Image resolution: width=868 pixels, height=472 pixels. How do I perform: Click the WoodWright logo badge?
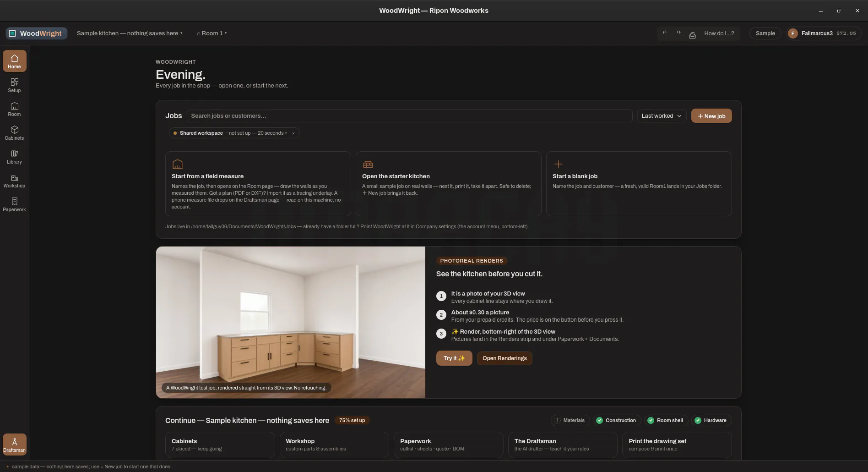[x=37, y=33]
